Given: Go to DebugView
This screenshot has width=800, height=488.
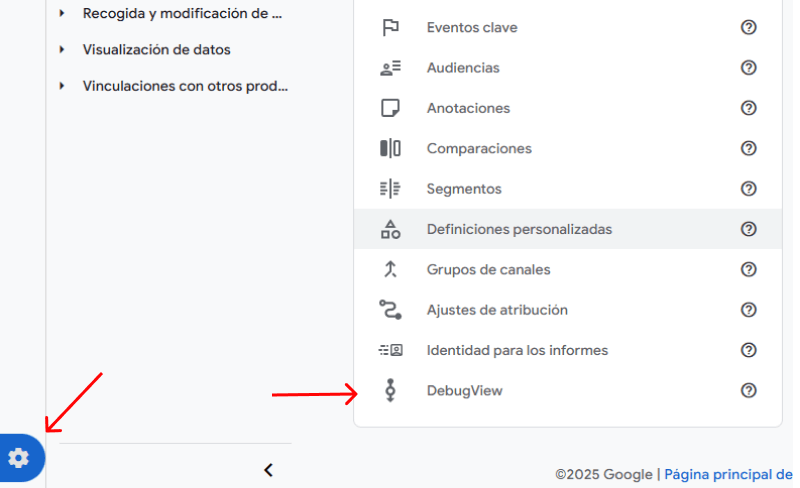Looking at the screenshot, I should (568, 390).
